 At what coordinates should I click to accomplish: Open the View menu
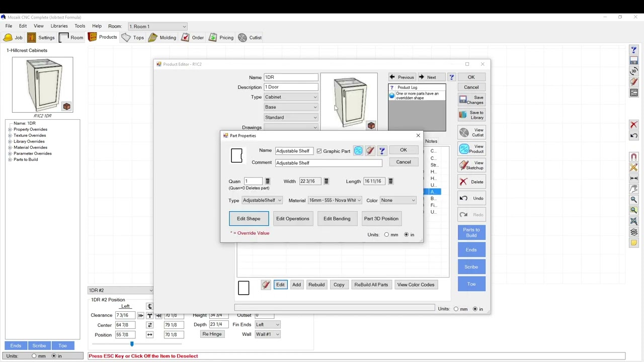pyautogui.click(x=38, y=26)
